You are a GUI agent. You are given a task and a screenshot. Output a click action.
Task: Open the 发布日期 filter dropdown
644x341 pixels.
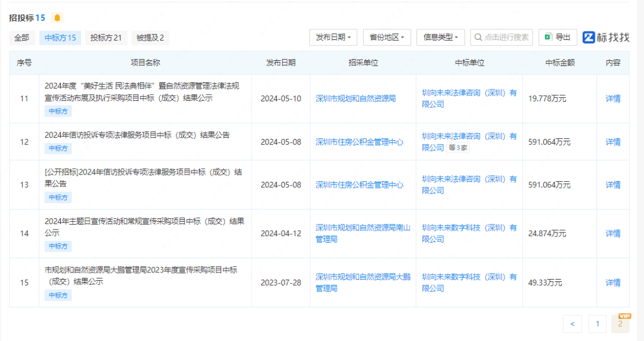(x=333, y=37)
